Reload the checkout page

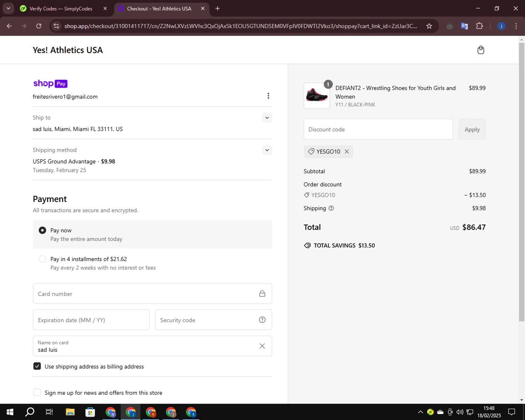click(39, 26)
